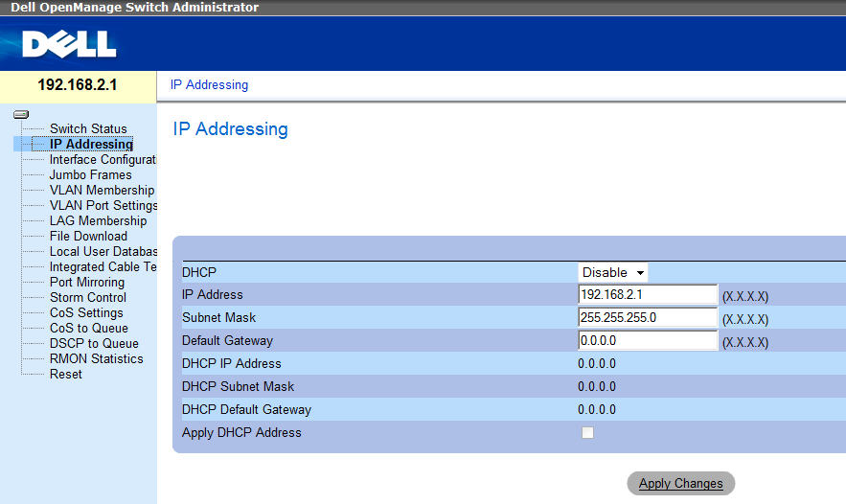Open VLAN Membership settings
Screen dimensions: 846x504
click(x=102, y=191)
